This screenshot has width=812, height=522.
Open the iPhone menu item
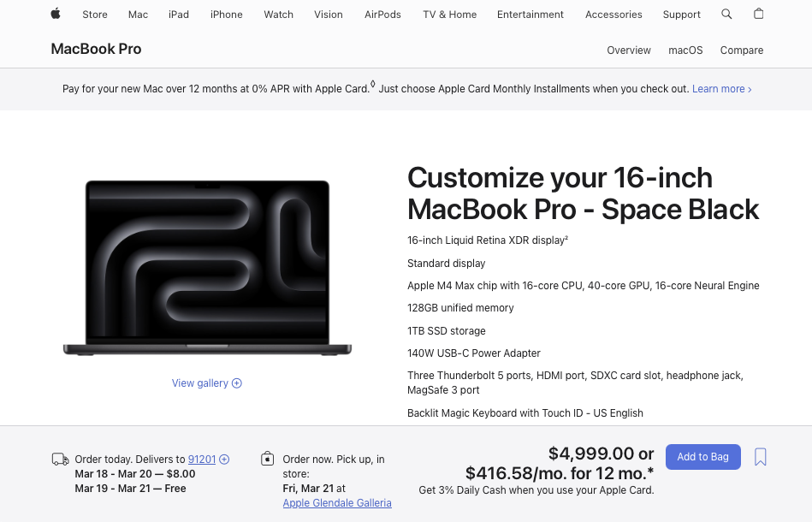(x=226, y=15)
